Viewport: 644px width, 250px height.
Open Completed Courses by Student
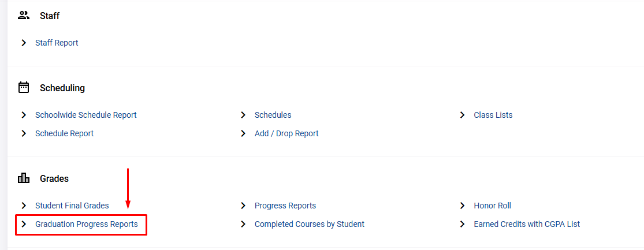[309, 224]
